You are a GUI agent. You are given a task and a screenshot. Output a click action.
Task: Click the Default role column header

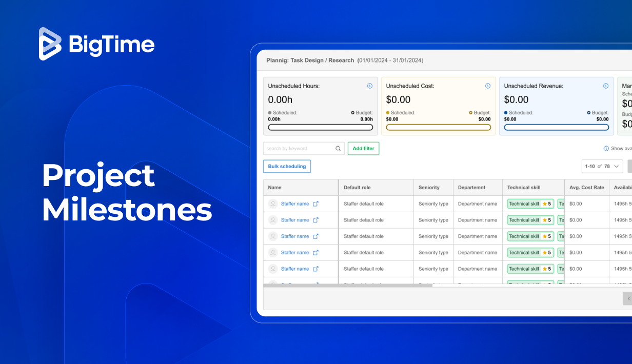tap(376, 188)
